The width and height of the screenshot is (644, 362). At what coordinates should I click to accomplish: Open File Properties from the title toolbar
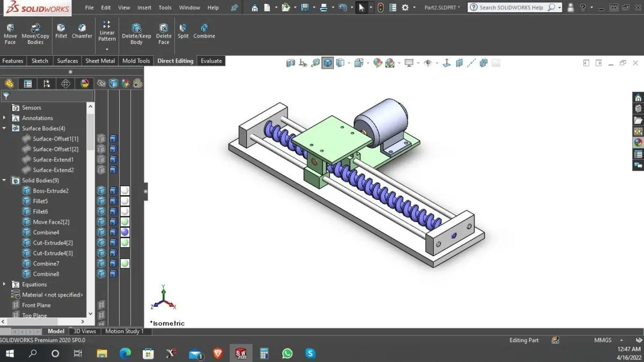(393, 8)
